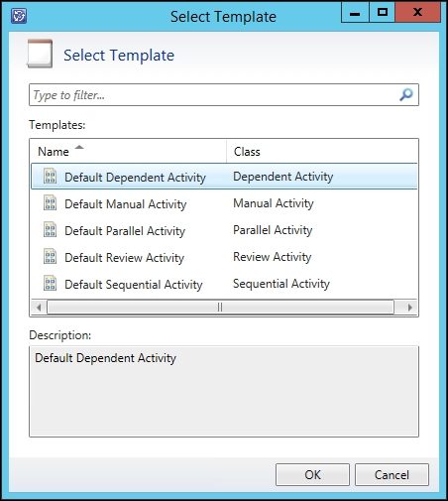Sort templates by Name column header
Image resolution: width=448 pixels, height=501 pixels.
tap(128, 152)
